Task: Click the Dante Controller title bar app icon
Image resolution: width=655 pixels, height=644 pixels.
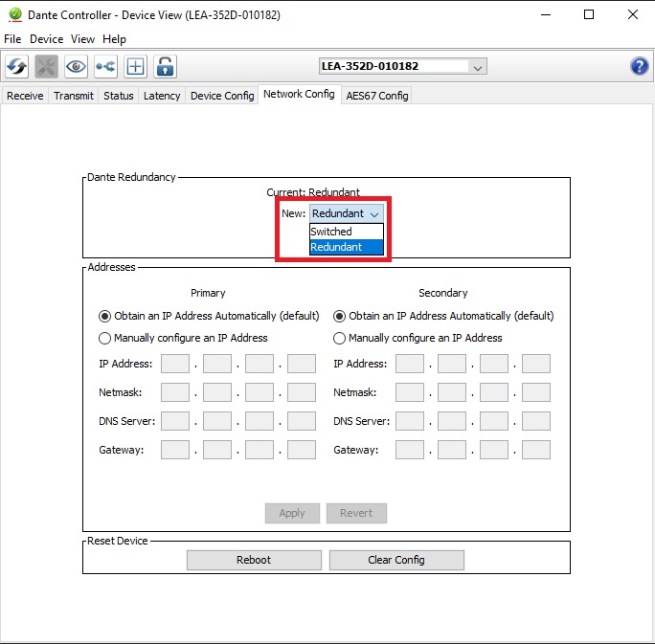Action: tap(15, 14)
